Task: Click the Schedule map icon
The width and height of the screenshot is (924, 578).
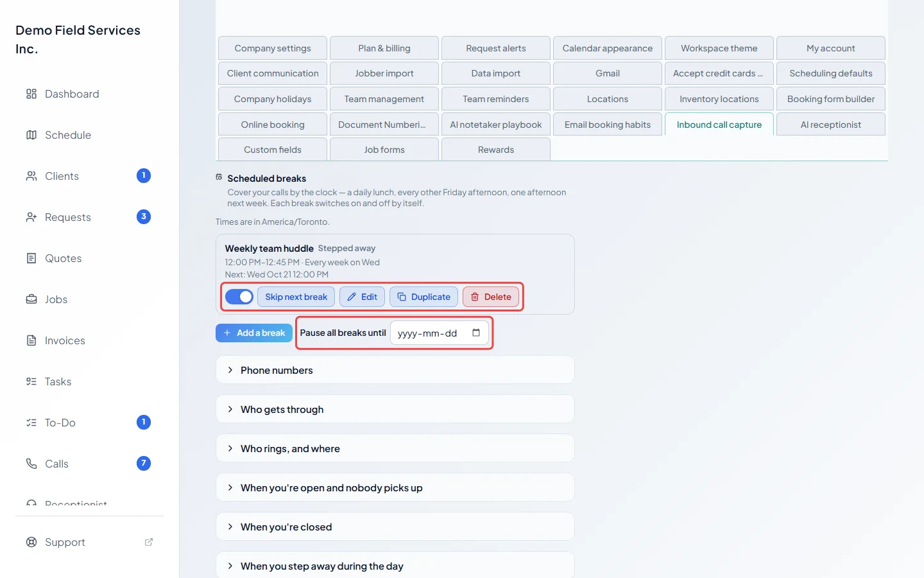Action: click(x=31, y=135)
